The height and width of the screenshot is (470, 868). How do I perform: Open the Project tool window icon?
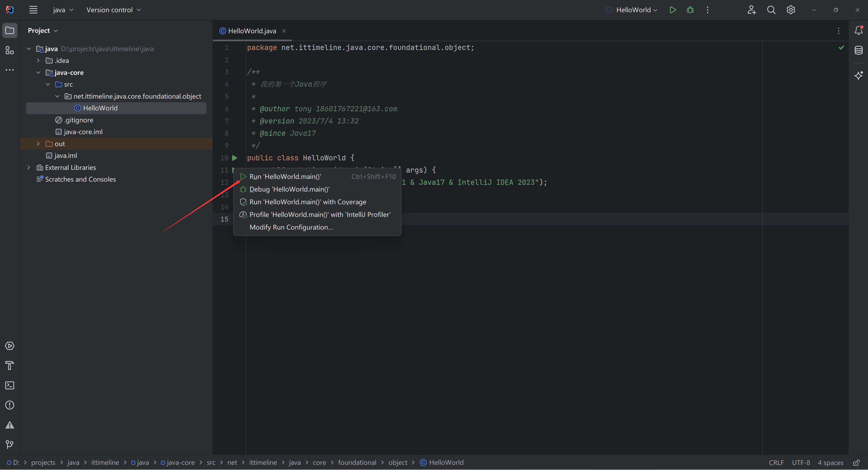(x=10, y=30)
